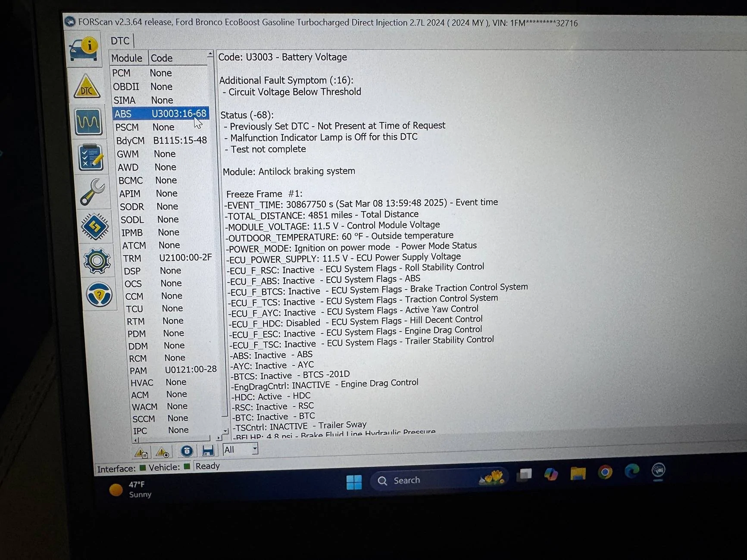Click the first warning triangle toolbar icon
747x560 pixels.
pyautogui.click(x=141, y=452)
